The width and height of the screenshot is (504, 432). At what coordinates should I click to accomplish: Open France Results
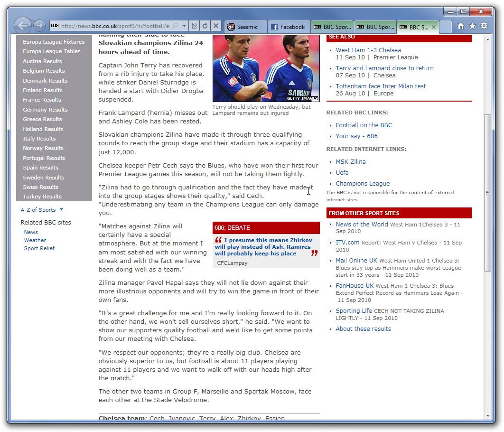42,100
